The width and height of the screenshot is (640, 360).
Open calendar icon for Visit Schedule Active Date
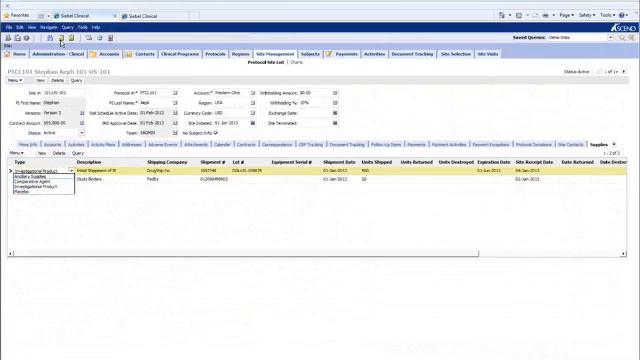pos(175,113)
